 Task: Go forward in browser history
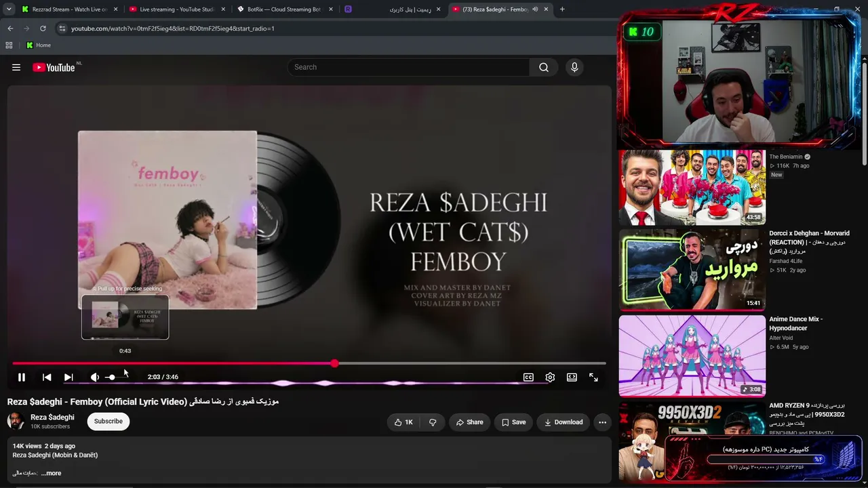[x=26, y=28]
